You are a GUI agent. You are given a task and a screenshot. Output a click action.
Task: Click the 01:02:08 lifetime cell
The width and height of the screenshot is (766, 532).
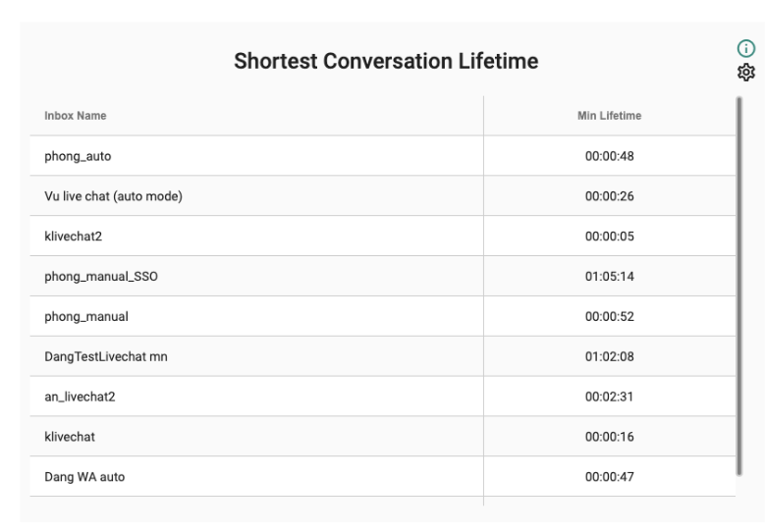[609, 356]
